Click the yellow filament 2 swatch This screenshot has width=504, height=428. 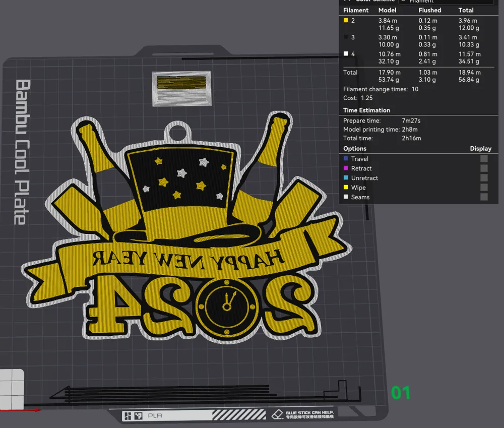[x=346, y=21]
